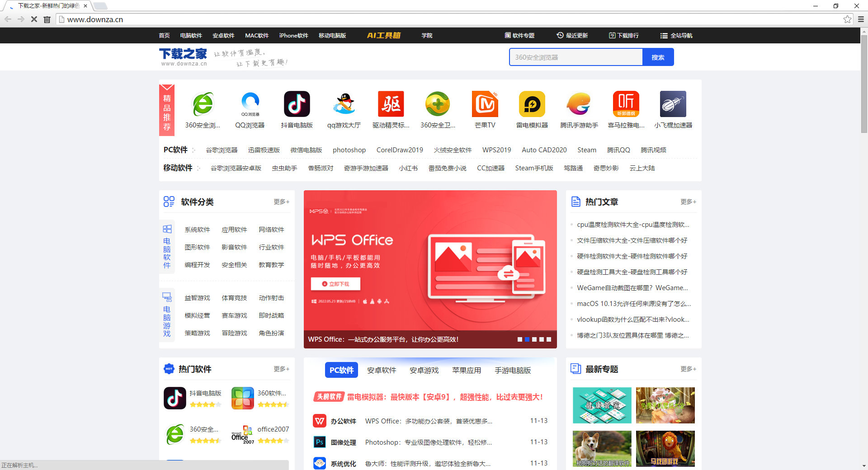868x470 pixels.
Task: Click the trash icon in browser toolbar
Action: point(47,19)
